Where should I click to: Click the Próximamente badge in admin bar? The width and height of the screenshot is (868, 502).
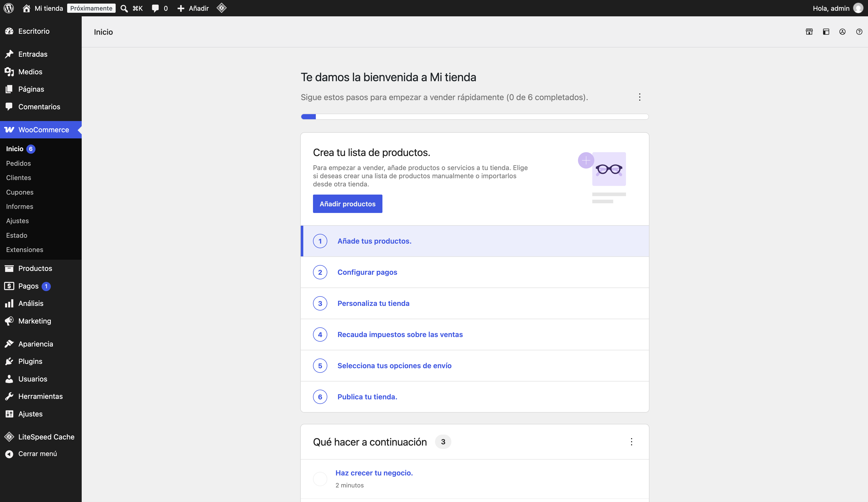click(x=91, y=8)
